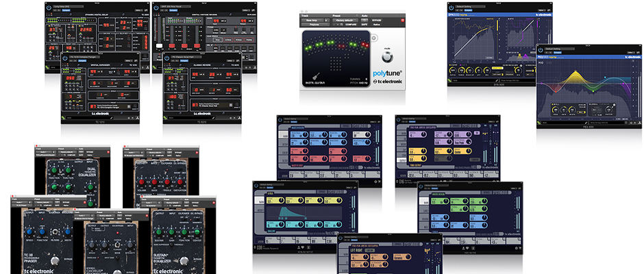Click the power icon in VSS4 System 6000 window
Viewport: 644px width, 274px height.
(281, 120)
